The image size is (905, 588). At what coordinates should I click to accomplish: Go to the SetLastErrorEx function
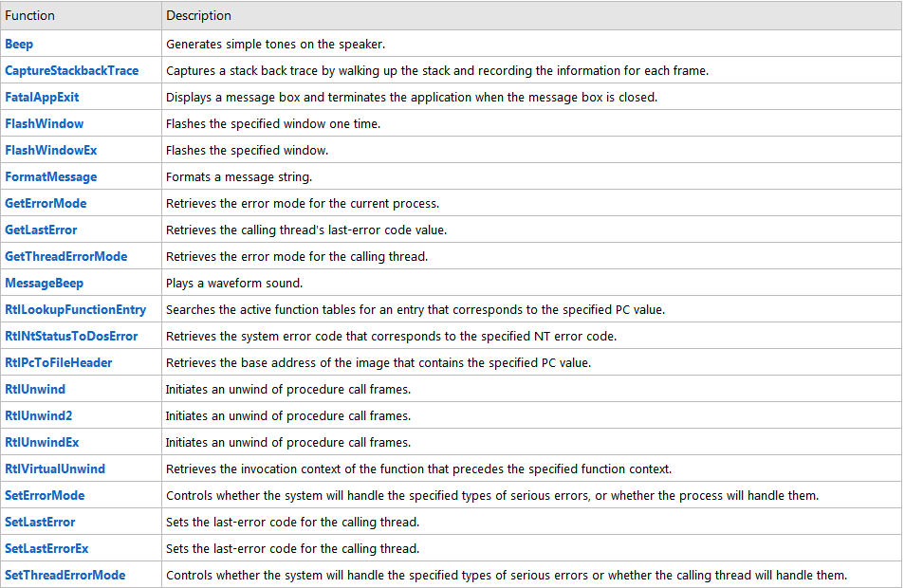[x=46, y=548]
